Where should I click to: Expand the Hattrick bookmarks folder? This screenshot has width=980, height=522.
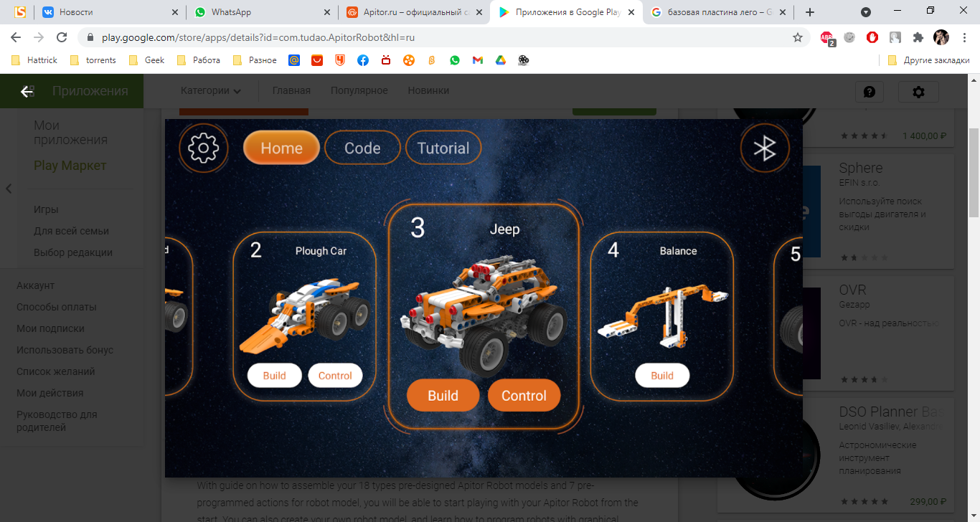tap(34, 60)
